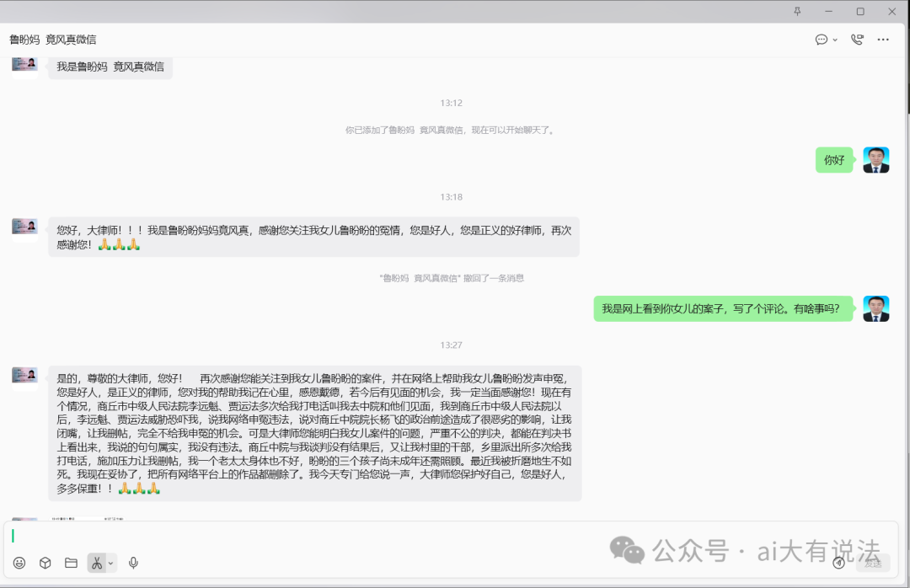Viewport: 910px width, 588px height.
Task: Click the round icon left of send button
Action: tap(838, 563)
